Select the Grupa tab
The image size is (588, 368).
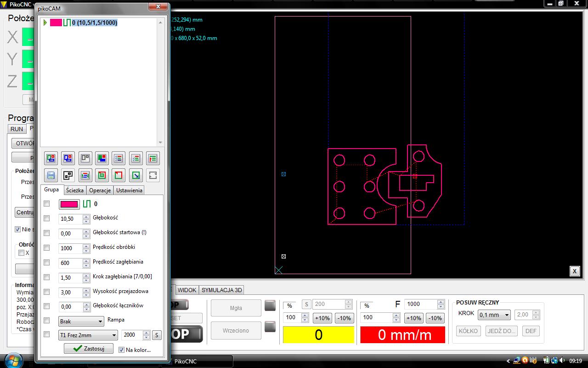(x=51, y=190)
